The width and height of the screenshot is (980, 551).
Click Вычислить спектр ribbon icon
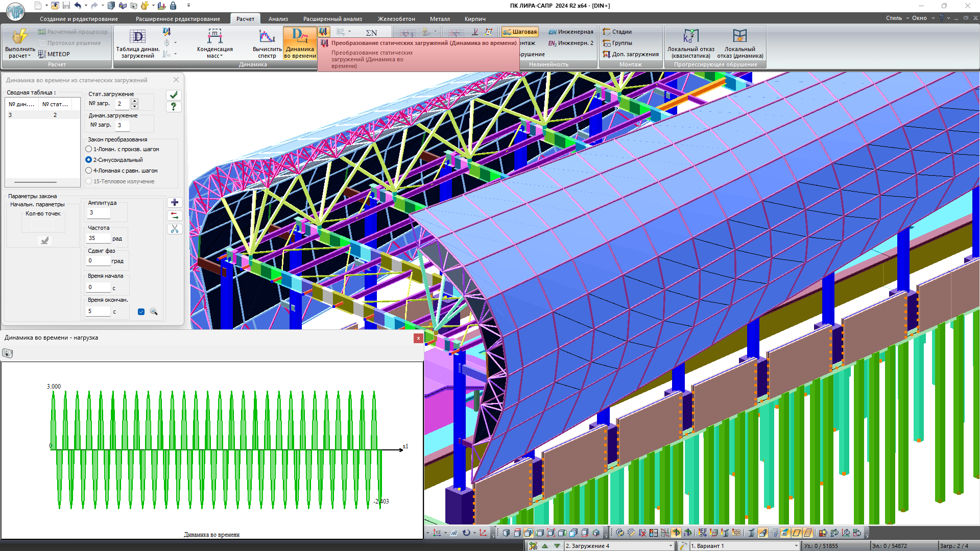point(267,43)
